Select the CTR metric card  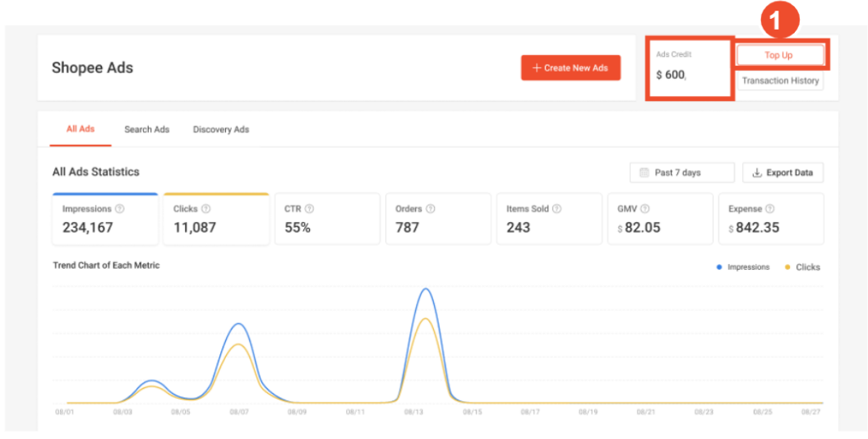[327, 219]
